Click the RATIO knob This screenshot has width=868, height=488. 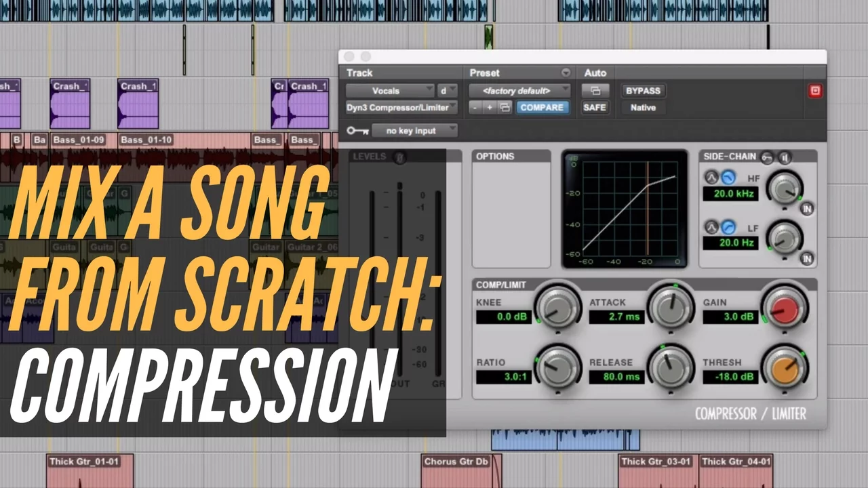point(557,367)
